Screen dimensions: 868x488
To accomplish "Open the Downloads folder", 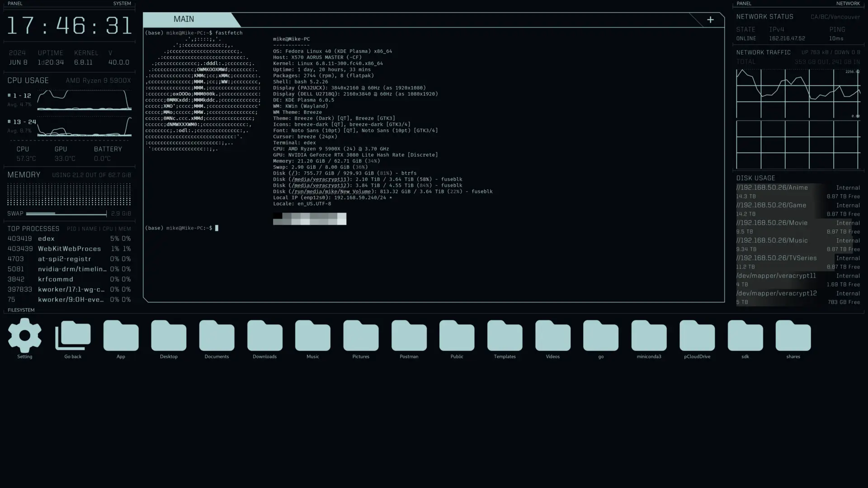I will coord(264,336).
